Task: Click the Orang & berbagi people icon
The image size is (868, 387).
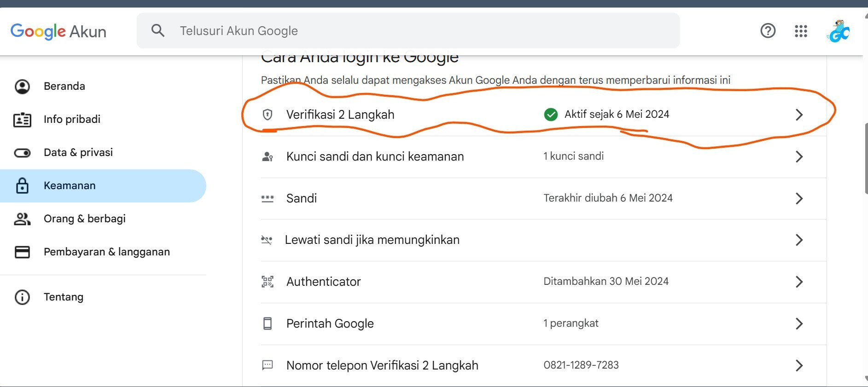Action: point(22,219)
